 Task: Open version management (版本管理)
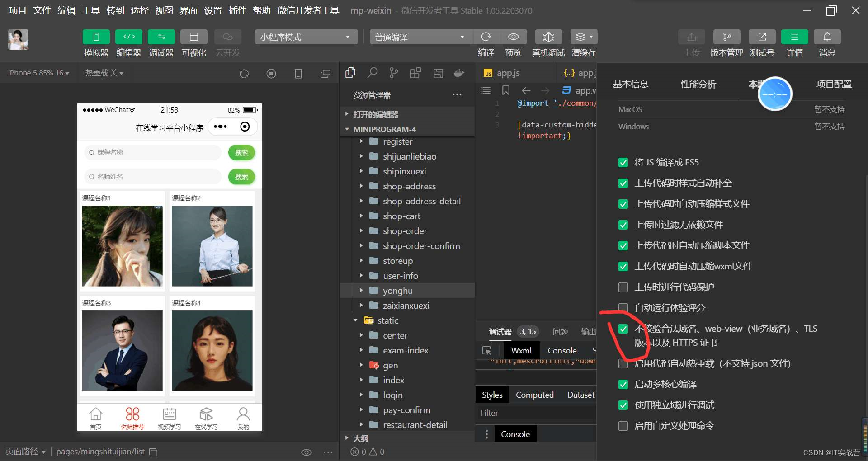click(x=726, y=37)
